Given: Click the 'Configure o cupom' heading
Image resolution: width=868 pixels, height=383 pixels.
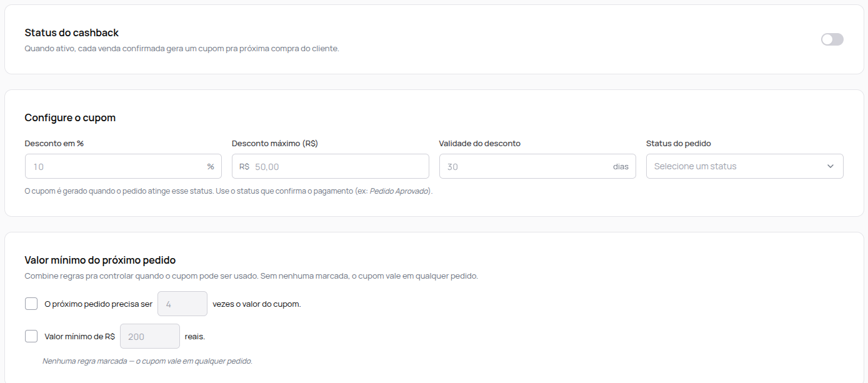Looking at the screenshot, I should coord(70,117).
